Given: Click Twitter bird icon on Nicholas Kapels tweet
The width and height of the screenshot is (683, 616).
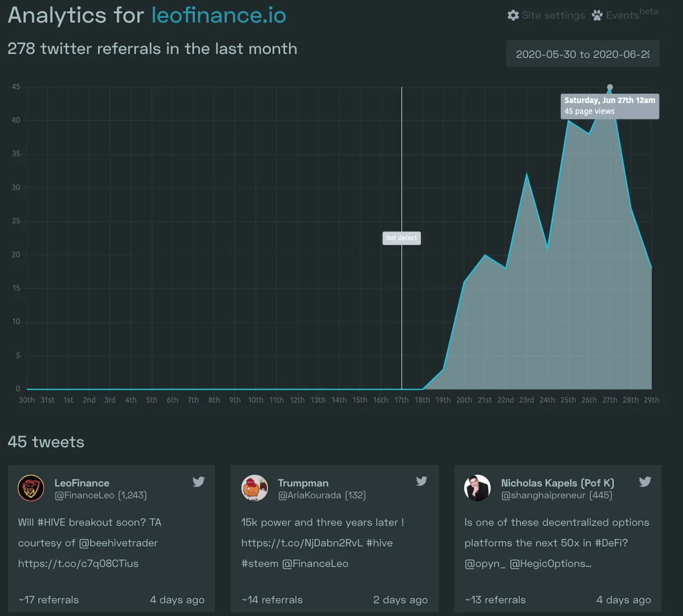Looking at the screenshot, I should pyautogui.click(x=645, y=482).
